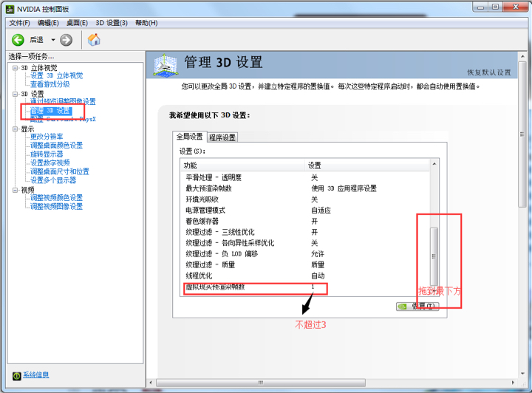The image size is (532, 393).
Task: Open 通过预览调整图像设置 task
Action: tap(63, 101)
